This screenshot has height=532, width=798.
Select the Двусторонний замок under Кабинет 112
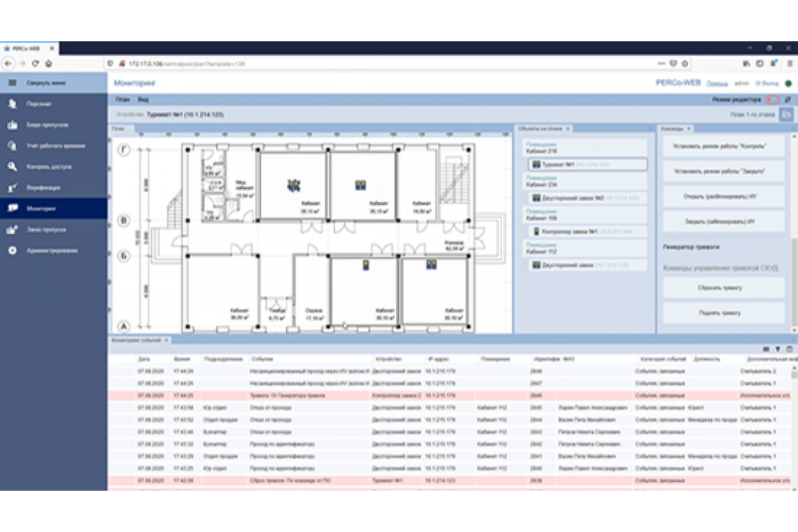click(588, 265)
